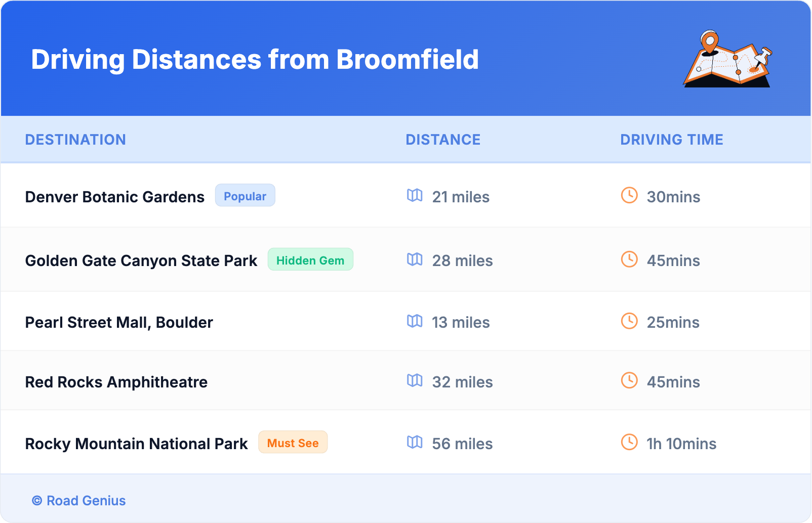Select the Hidden Gem badge
This screenshot has width=812, height=523.
pos(310,260)
